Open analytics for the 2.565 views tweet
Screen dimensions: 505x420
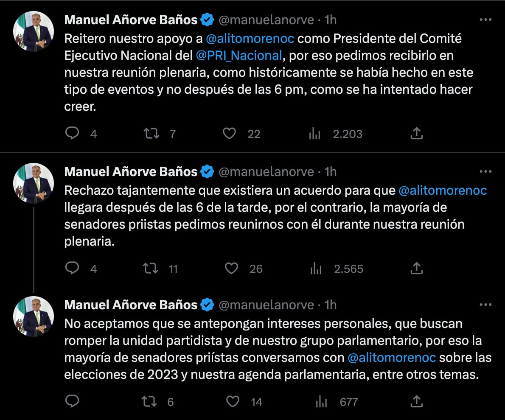(315, 269)
